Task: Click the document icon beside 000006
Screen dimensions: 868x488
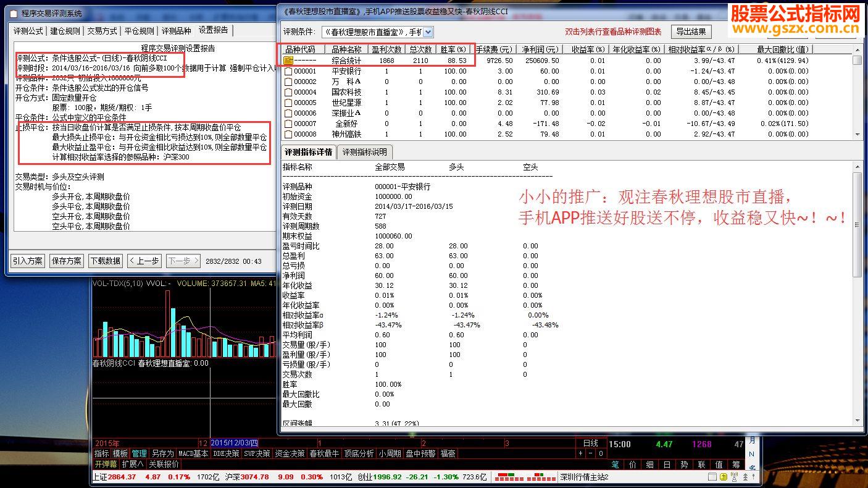Action: [x=288, y=113]
